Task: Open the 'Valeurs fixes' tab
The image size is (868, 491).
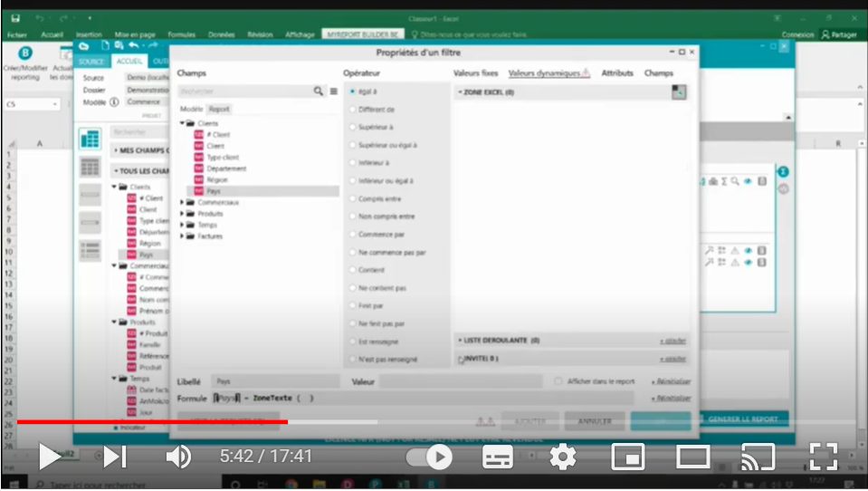Action: tap(475, 72)
